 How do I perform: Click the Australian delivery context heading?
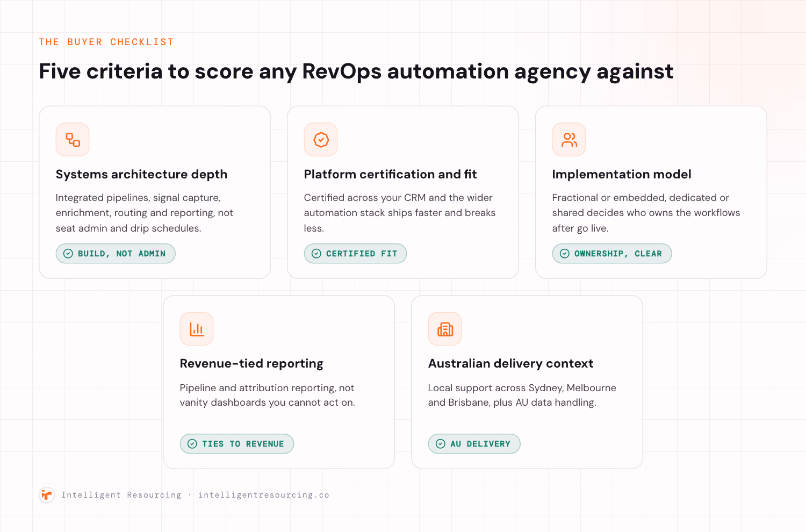[x=510, y=364]
